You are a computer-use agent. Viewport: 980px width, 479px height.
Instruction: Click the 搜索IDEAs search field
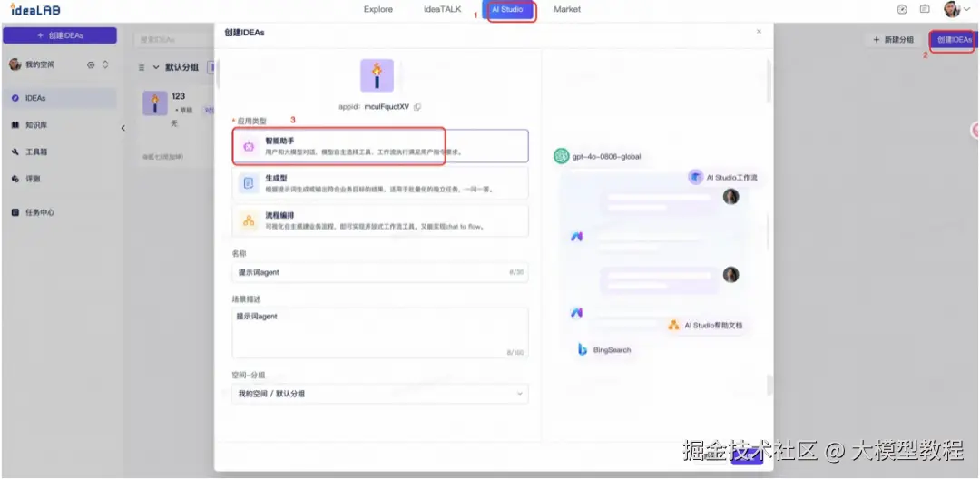point(175,39)
